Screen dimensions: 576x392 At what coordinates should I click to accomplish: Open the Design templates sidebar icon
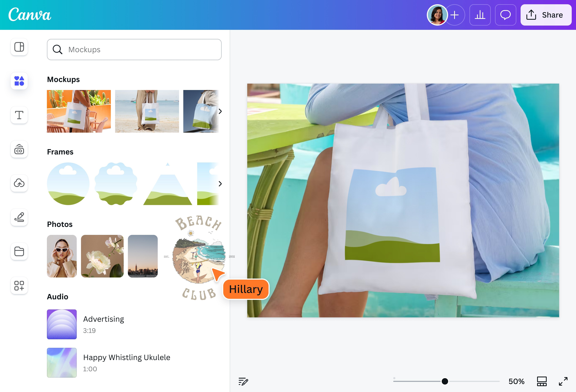click(x=19, y=47)
